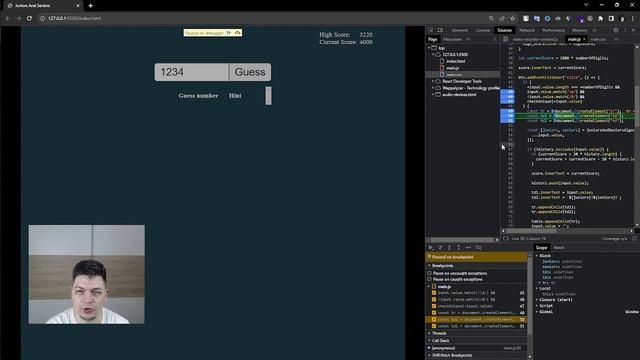Screen dimensions: 640x360
Task: Deactivate all breakpoints
Action: (x=479, y=247)
